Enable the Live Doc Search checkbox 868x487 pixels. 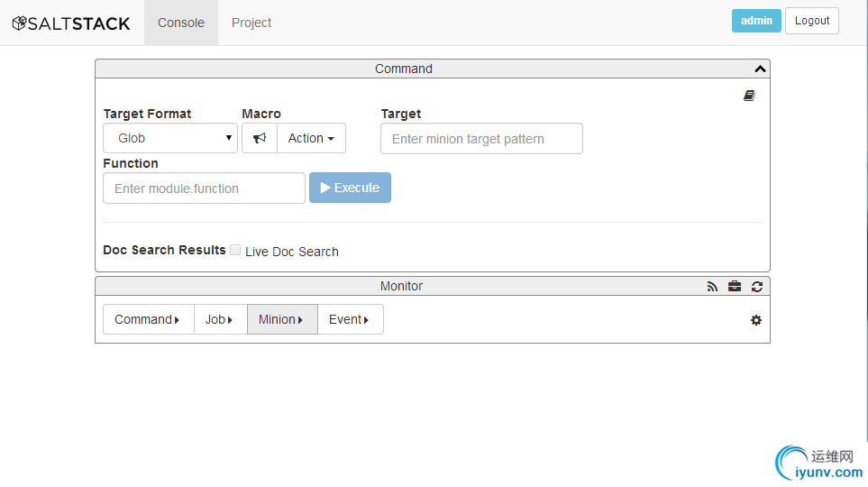click(x=235, y=250)
